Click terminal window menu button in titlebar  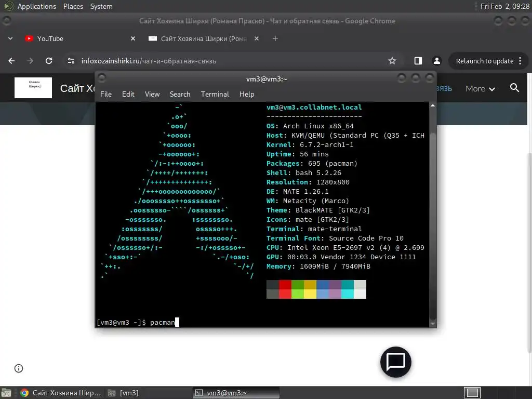[101, 78]
